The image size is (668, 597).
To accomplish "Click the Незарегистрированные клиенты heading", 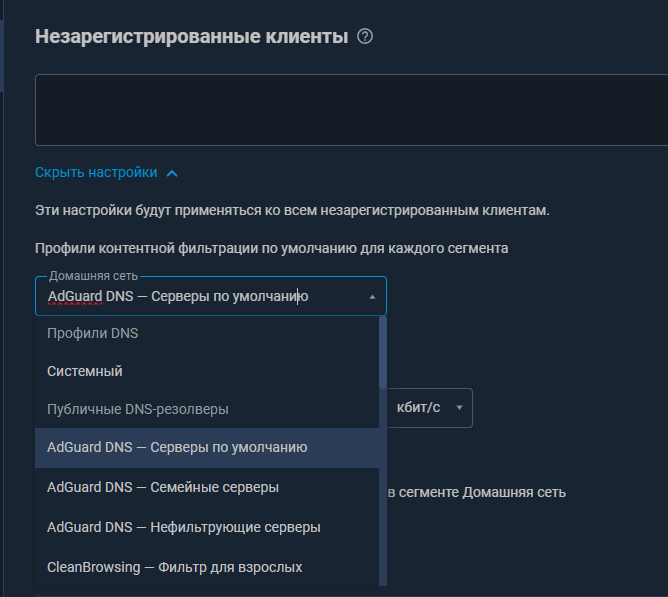I will click(x=192, y=37).
